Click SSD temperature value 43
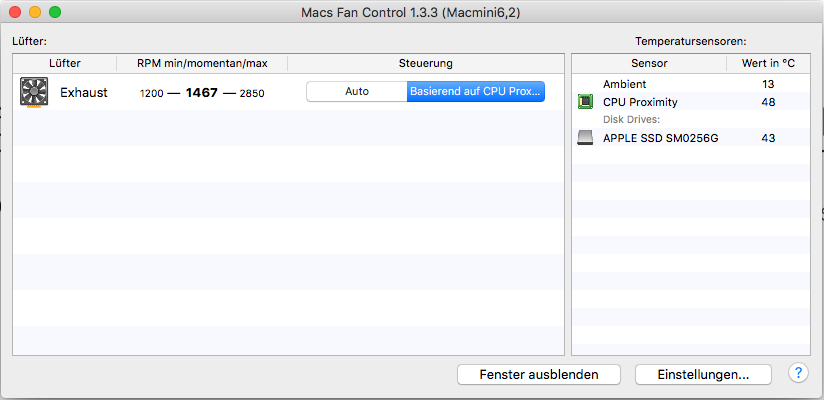The image size is (824, 400). pos(768,138)
